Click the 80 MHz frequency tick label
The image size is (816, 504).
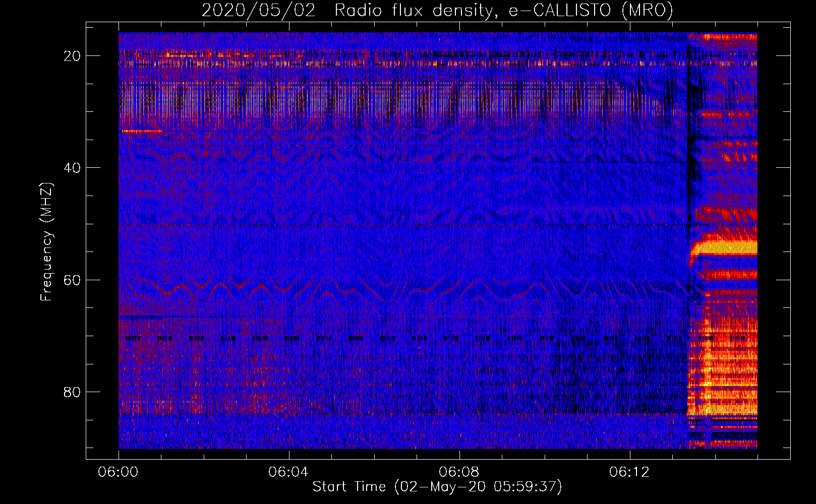click(73, 392)
